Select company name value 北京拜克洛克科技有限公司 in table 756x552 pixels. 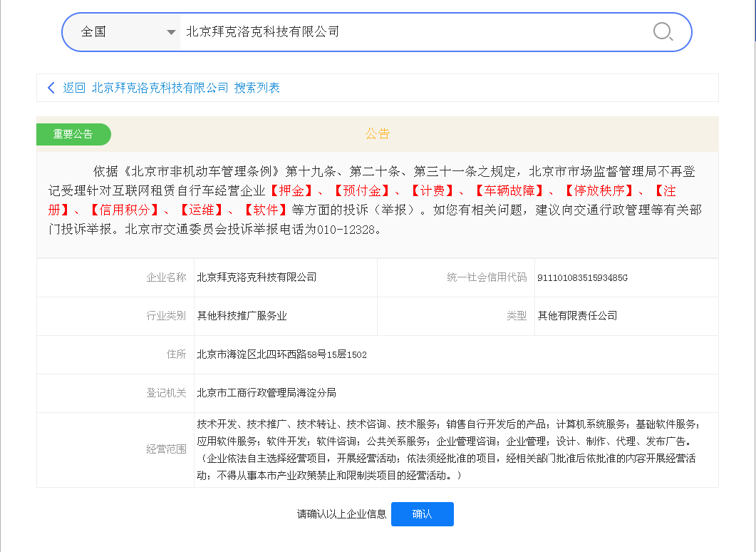257,277
